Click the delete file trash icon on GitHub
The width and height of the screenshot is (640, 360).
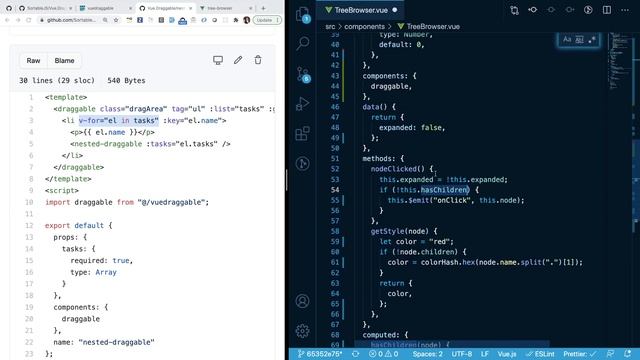(x=258, y=60)
